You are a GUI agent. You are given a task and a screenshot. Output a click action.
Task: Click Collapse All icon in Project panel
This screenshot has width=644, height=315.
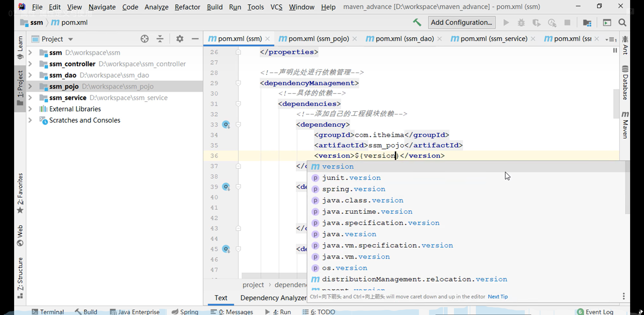pos(160,39)
